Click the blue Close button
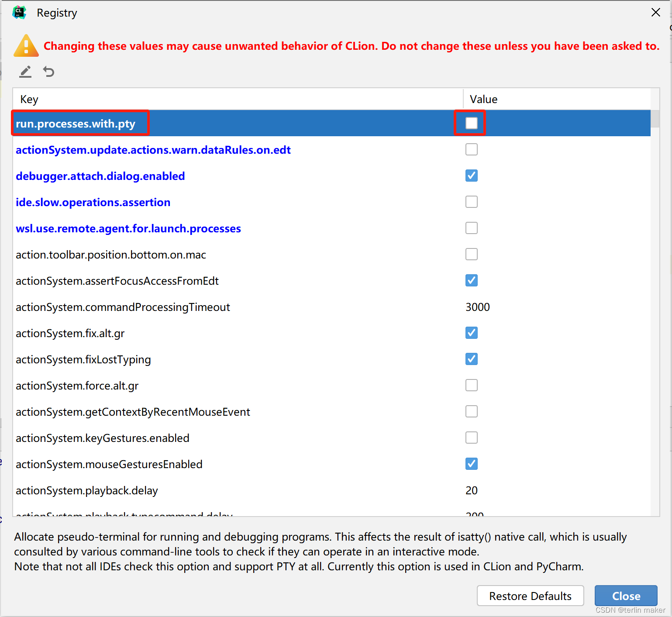This screenshot has width=672, height=617. coord(626,596)
